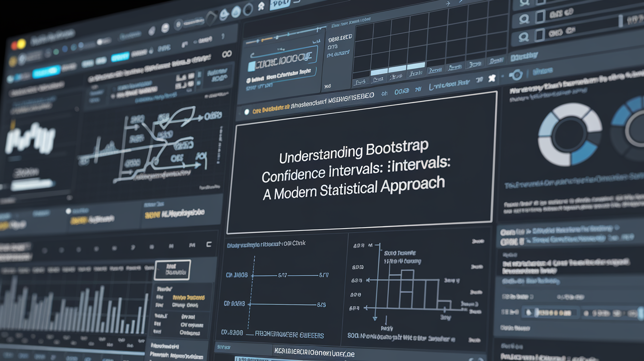This screenshot has height=361, width=644.
Task: Click the yellow window control dot
Action: tap(21, 44)
